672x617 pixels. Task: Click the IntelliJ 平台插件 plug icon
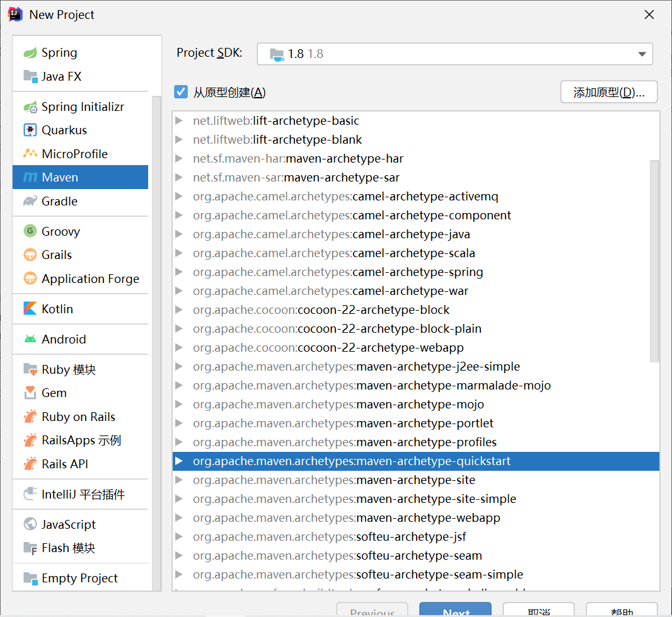tap(30, 494)
